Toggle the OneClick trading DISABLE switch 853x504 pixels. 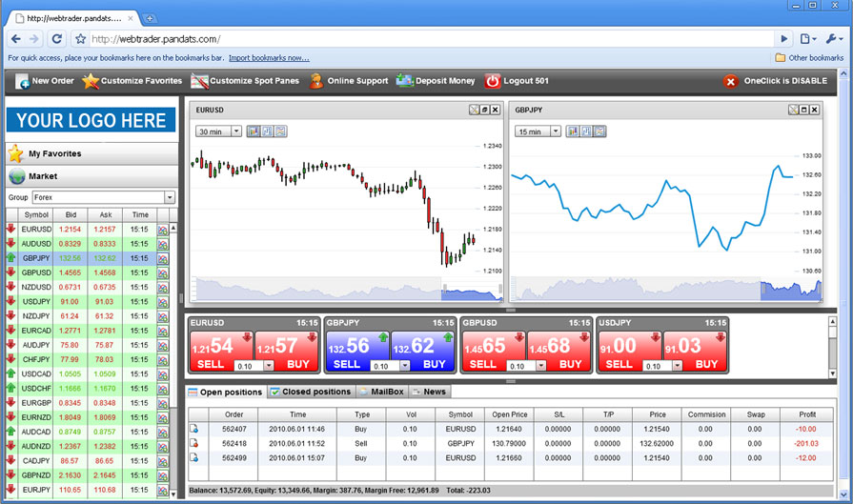(730, 82)
